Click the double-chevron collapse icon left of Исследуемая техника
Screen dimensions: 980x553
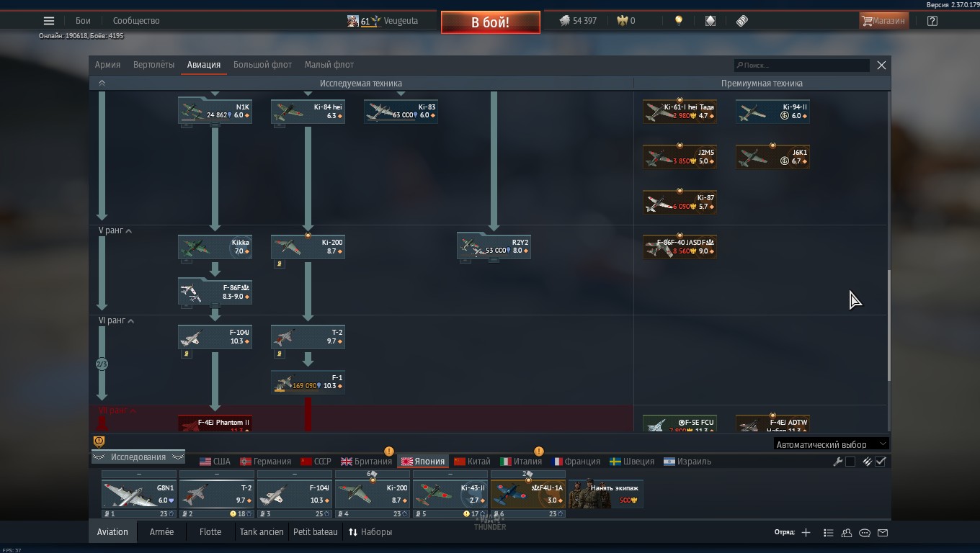pyautogui.click(x=102, y=83)
